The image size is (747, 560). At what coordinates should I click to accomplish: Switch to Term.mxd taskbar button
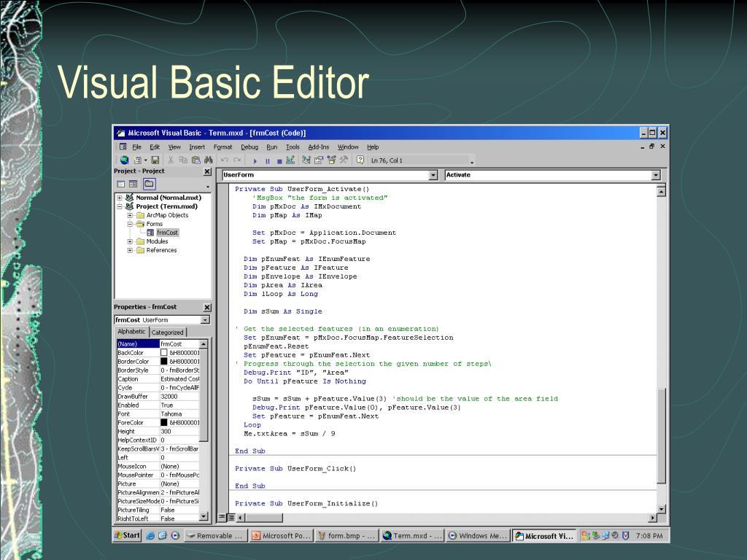(x=413, y=536)
